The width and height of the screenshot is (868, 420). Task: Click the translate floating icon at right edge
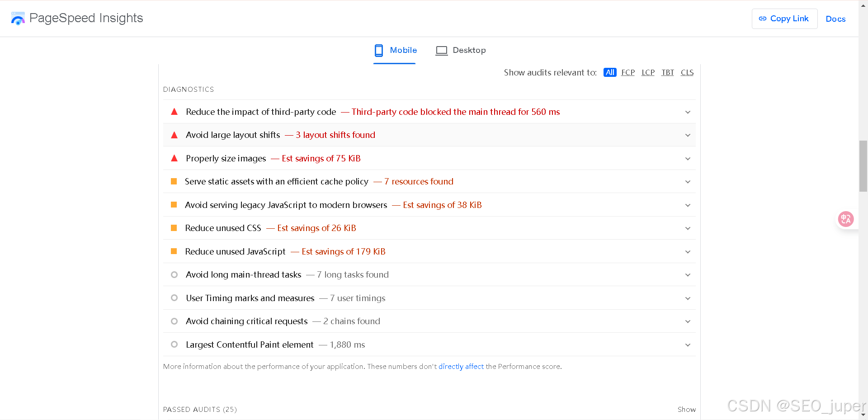[846, 219]
